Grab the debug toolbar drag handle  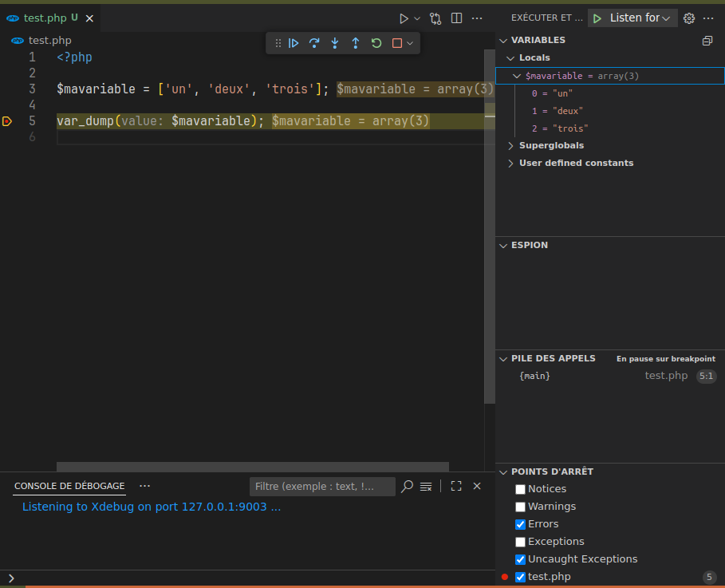(x=278, y=43)
